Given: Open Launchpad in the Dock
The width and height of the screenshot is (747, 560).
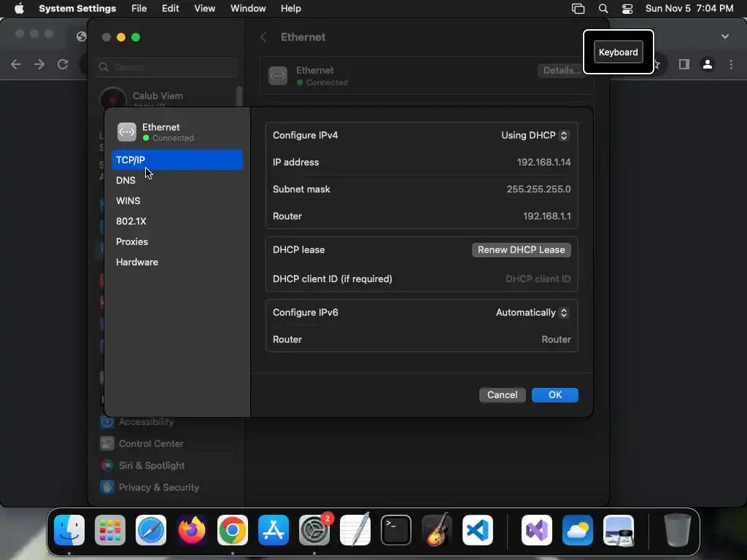Looking at the screenshot, I should [x=110, y=530].
